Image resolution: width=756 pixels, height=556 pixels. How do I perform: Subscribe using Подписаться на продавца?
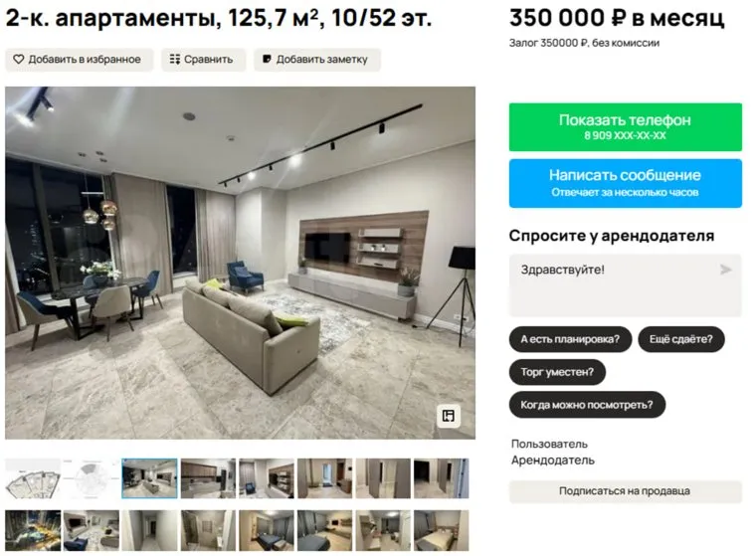tap(626, 491)
